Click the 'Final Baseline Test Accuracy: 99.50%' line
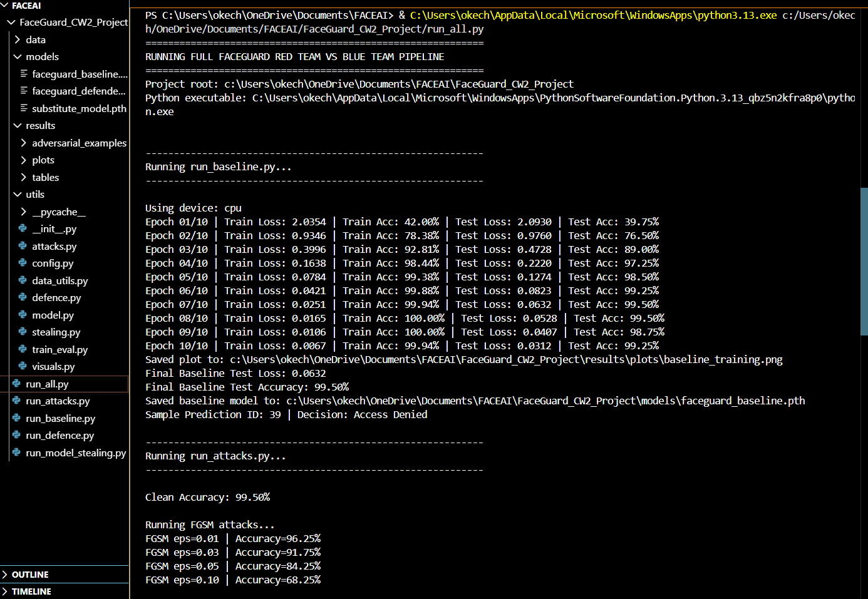Screen dimensions: 868x599 click(x=247, y=387)
